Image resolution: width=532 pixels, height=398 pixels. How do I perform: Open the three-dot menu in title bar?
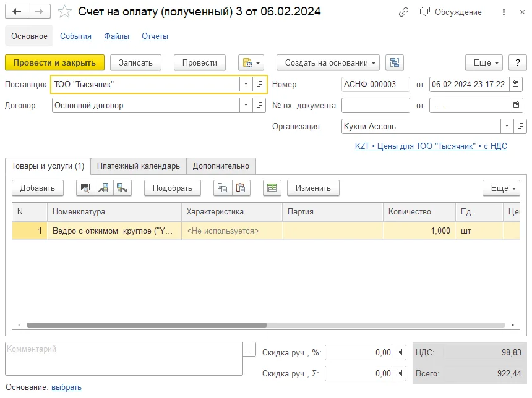(x=504, y=12)
